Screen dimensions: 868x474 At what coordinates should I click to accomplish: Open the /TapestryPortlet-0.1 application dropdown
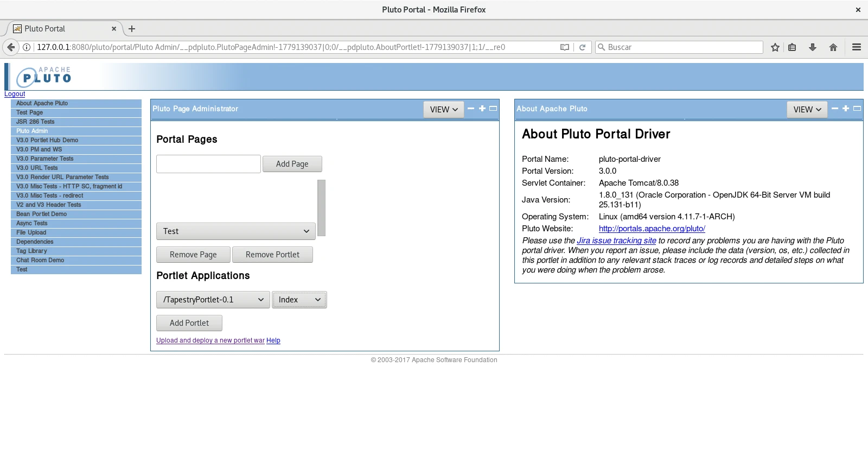[213, 300]
